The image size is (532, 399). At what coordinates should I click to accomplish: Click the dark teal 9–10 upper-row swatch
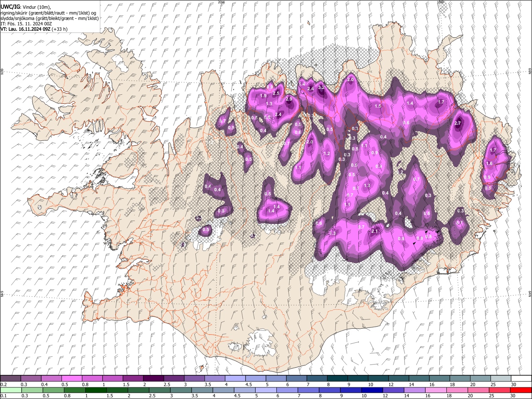[x=357, y=379]
